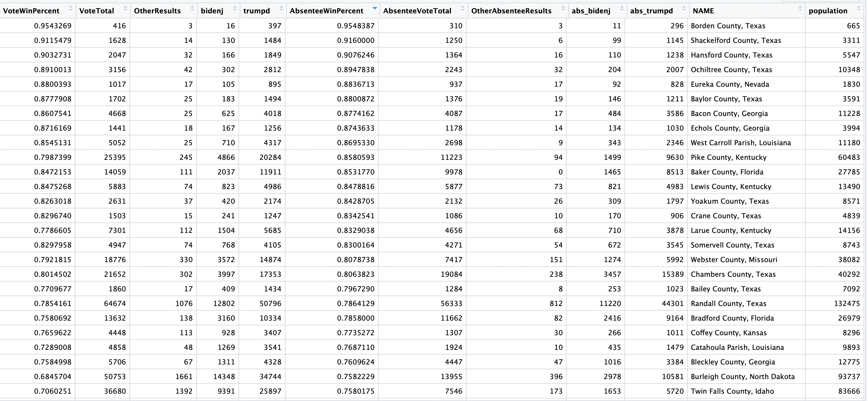Click the Eureka County, Nevada name cell
This screenshot has width=868, height=401.
[730, 84]
